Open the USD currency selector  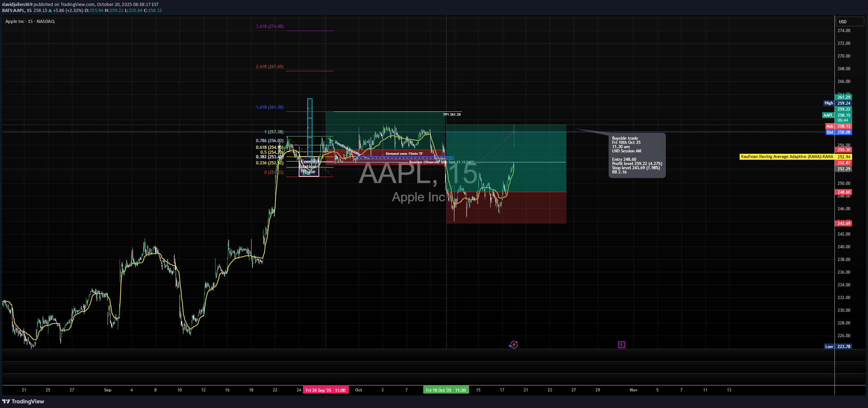tap(849, 22)
